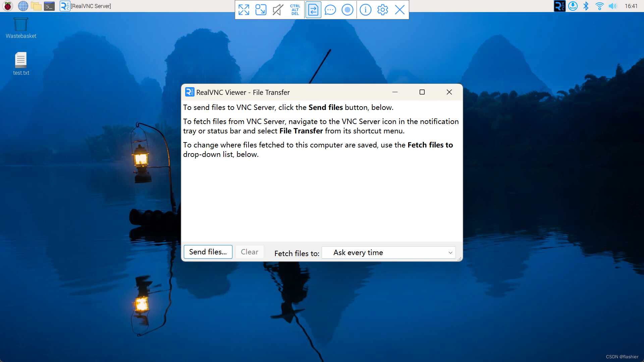Viewport: 644px width, 362px height.
Task: Open the terminal from the taskbar
Action: point(49,6)
